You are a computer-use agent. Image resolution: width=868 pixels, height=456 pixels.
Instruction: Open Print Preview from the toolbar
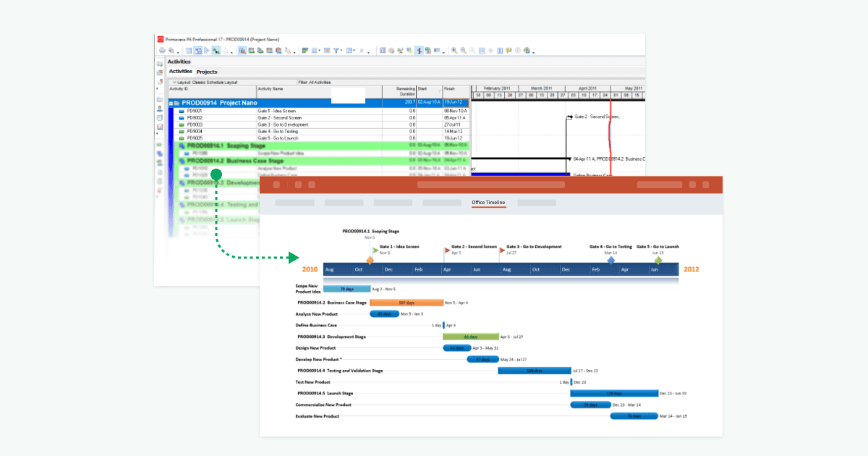[x=170, y=51]
